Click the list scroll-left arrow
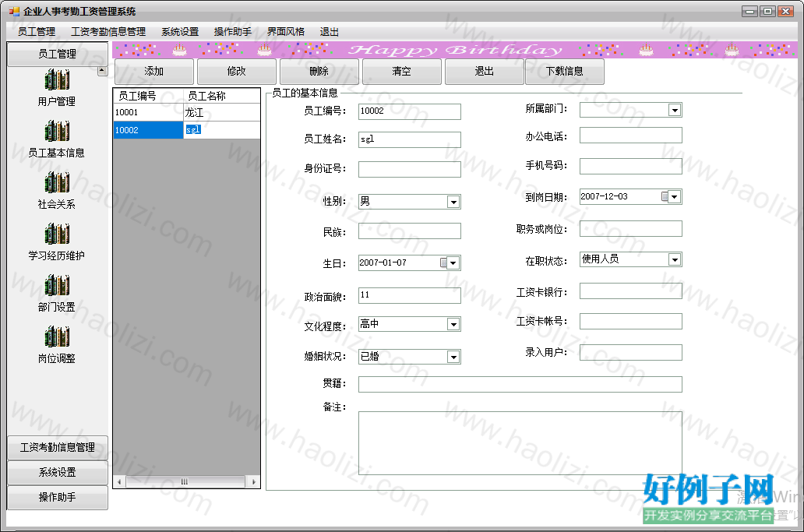 pos(119,482)
